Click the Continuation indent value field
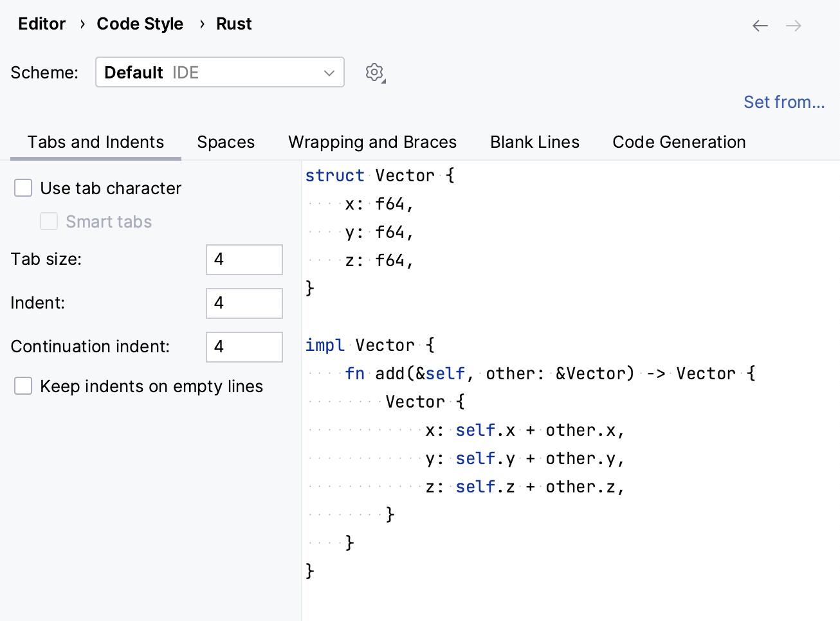This screenshot has width=840, height=621. pos(244,347)
